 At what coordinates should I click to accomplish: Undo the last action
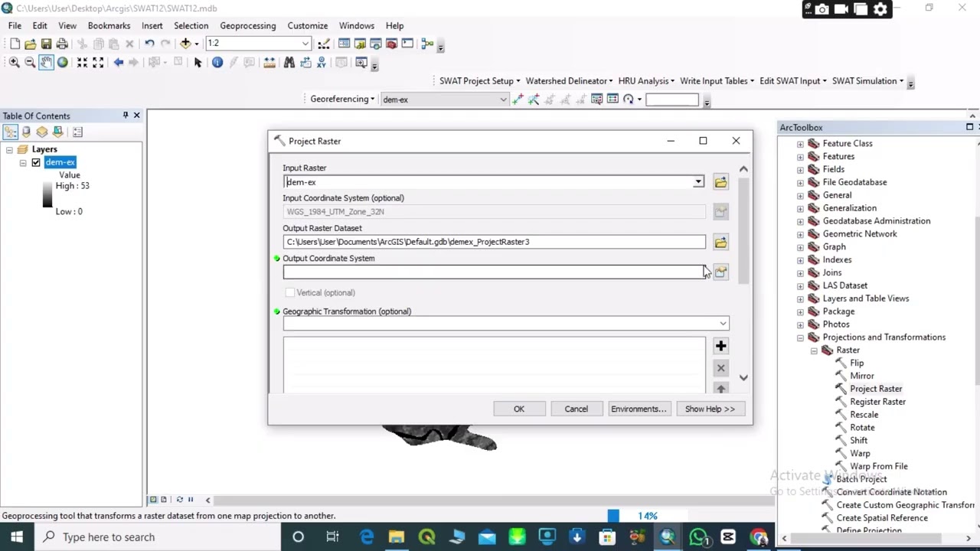pos(149,44)
